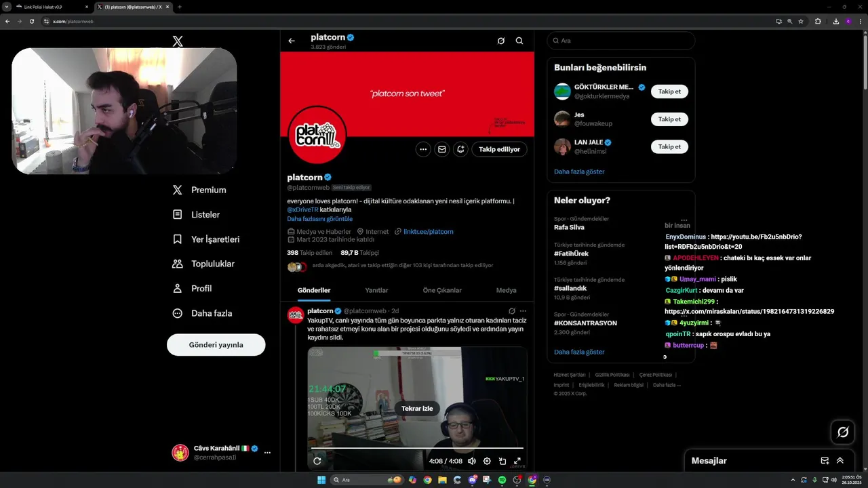Open the #FatihÜrek trend

pyautogui.click(x=570, y=253)
